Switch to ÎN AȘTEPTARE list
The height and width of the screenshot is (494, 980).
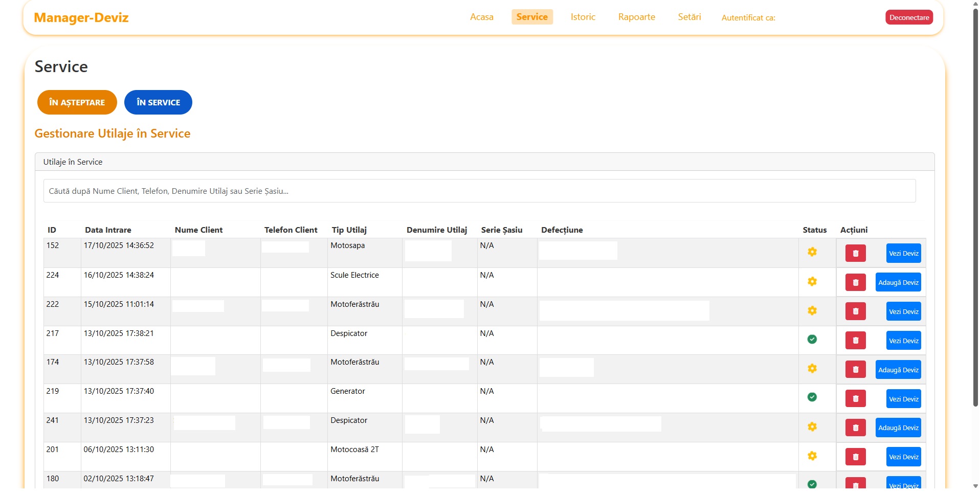click(x=77, y=102)
